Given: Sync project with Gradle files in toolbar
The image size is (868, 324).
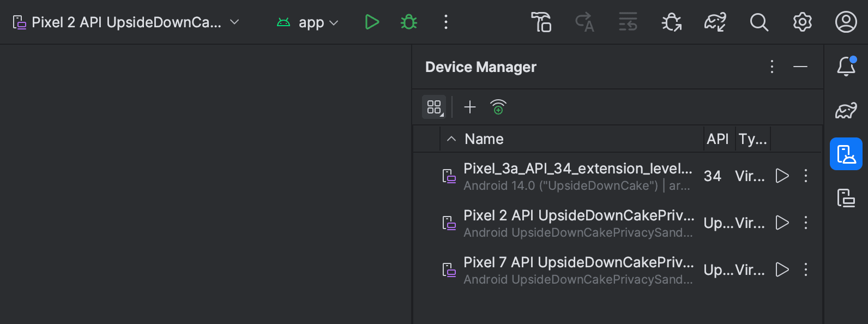Looking at the screenshot, I should click(715, 22).
